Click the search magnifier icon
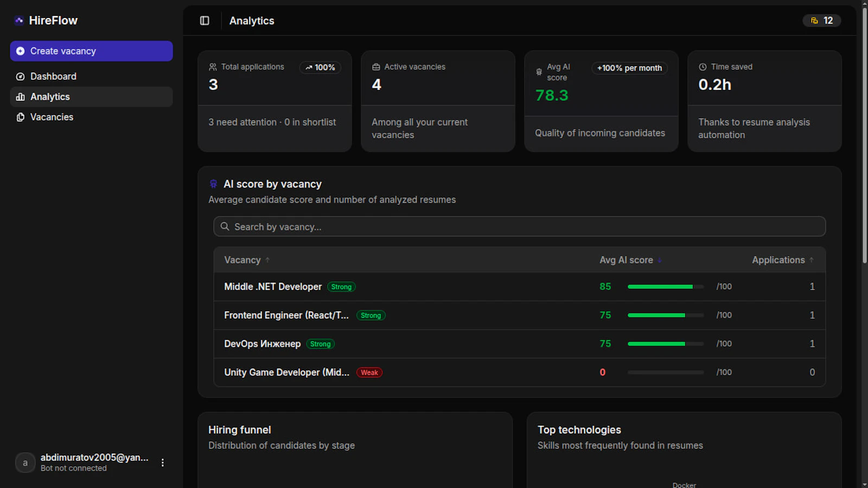 [225, 227]
